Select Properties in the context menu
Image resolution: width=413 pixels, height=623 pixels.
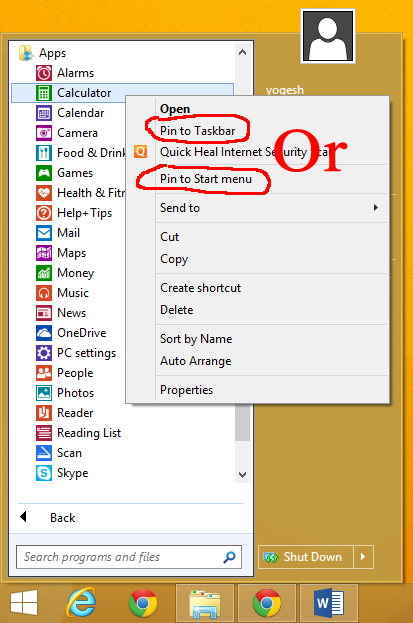[186, 390]
